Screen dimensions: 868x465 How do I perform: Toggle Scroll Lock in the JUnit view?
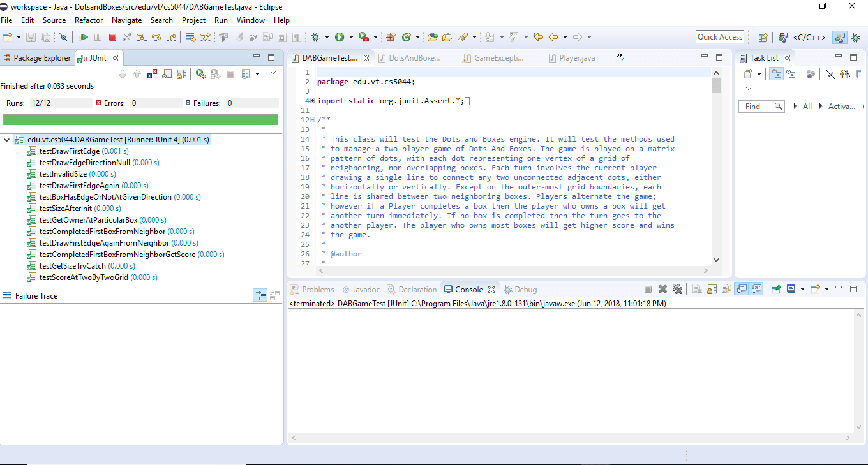(181, 74)
